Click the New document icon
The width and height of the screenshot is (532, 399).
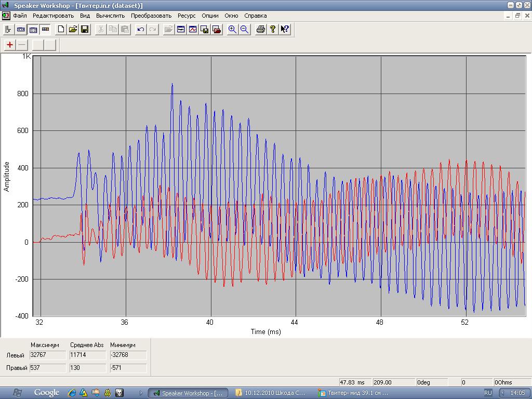[x=61, y=30]
